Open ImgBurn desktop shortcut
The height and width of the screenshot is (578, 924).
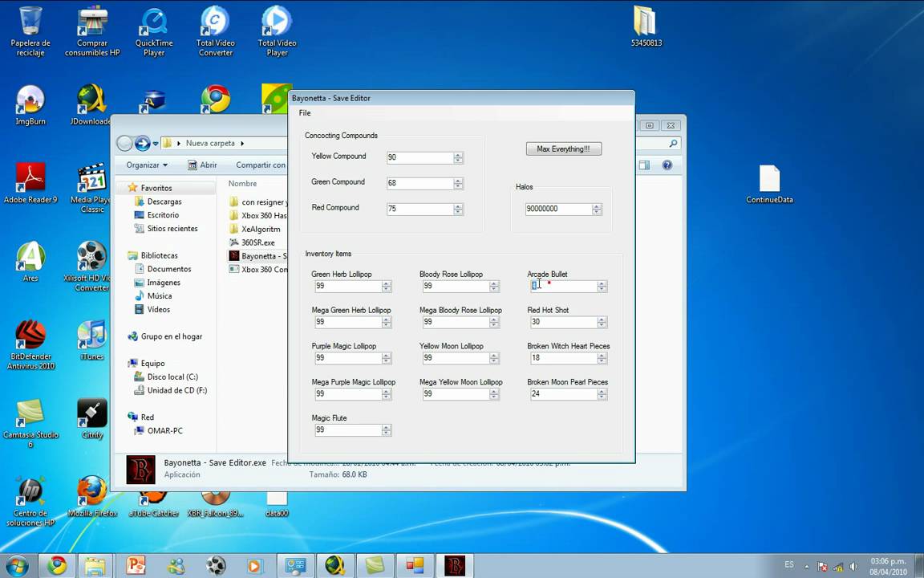pos(30,105)
